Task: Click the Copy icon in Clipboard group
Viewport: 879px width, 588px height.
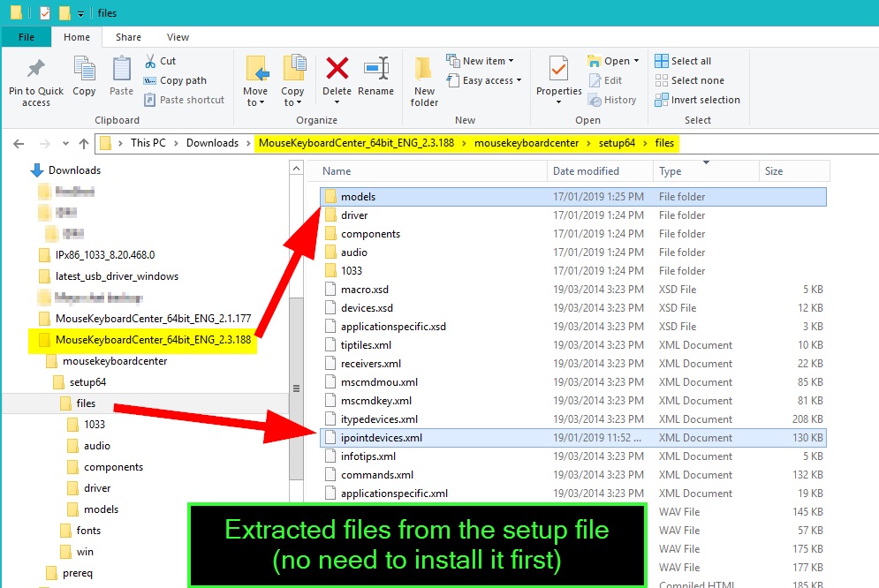Action: coord(84,70)
